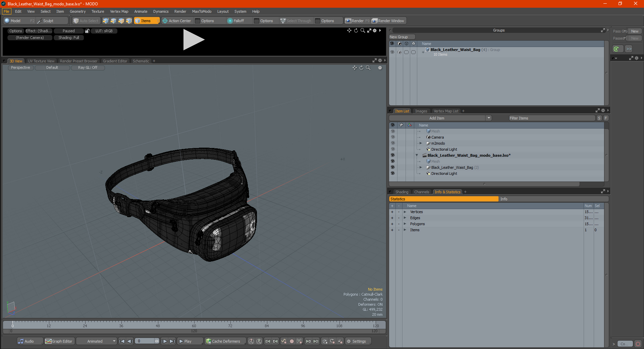This screenshot has width=644, height=349.
Task: Toggle eye for Black_Leather_Waist_Bag group
Action: 392,52
